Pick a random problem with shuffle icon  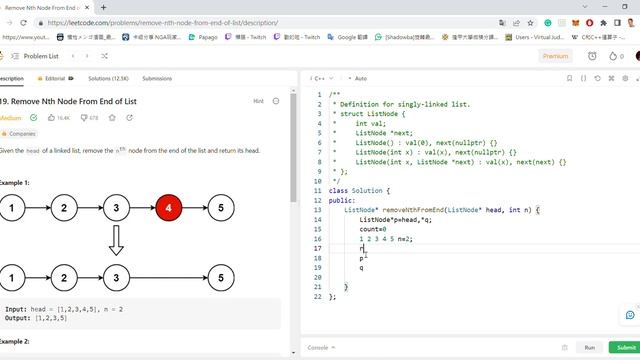[104, 56]
